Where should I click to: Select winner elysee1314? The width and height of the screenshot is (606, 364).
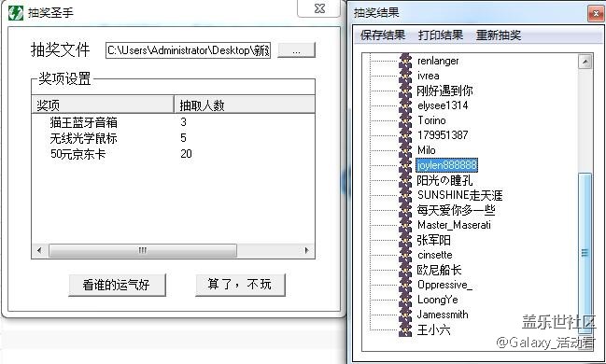pos(443,105)
